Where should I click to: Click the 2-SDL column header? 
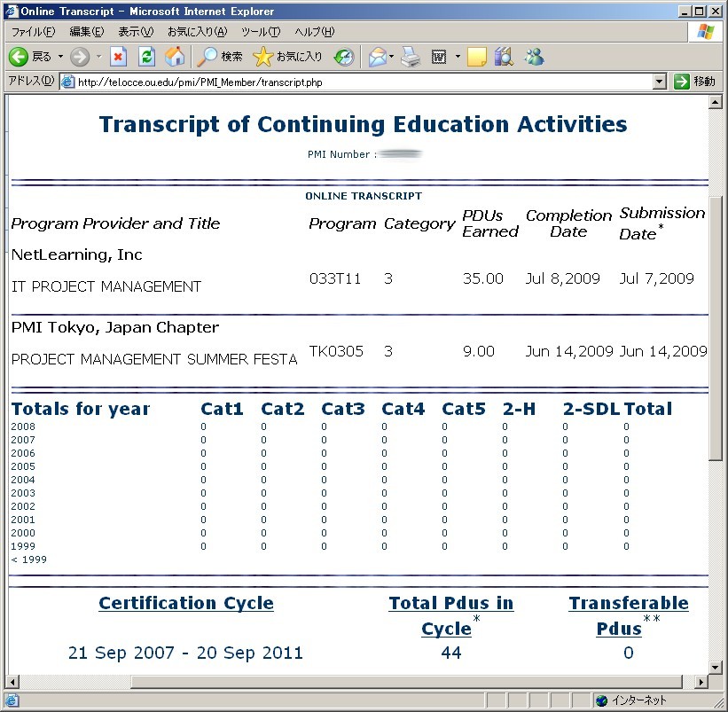591,409
